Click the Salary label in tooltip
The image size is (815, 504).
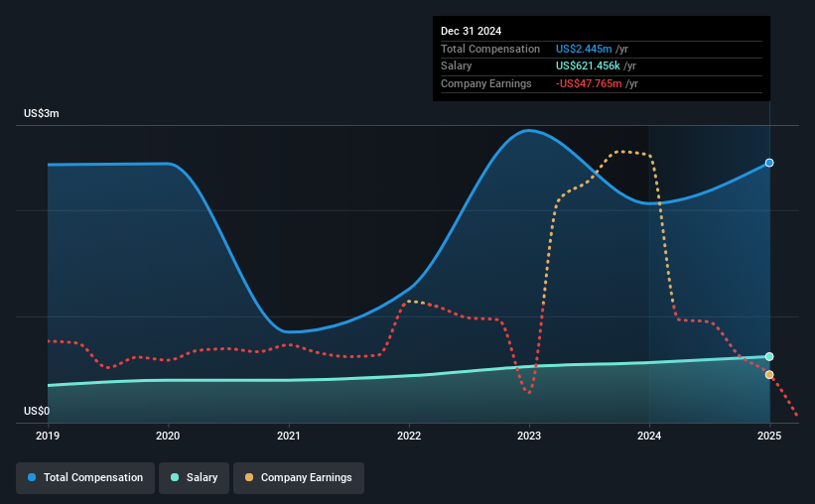pyautogui.click(x=456, y=66)
